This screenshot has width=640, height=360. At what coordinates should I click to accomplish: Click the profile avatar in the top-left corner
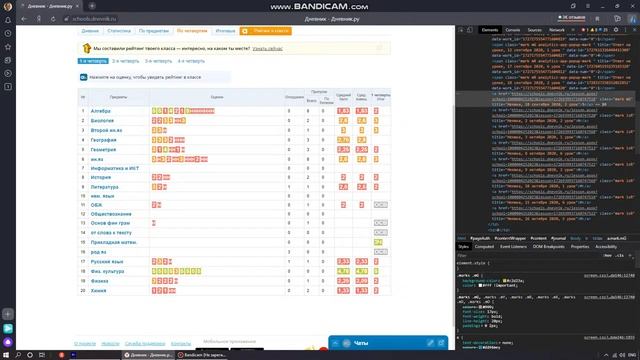pyautogui.click(x=8, y=6)
